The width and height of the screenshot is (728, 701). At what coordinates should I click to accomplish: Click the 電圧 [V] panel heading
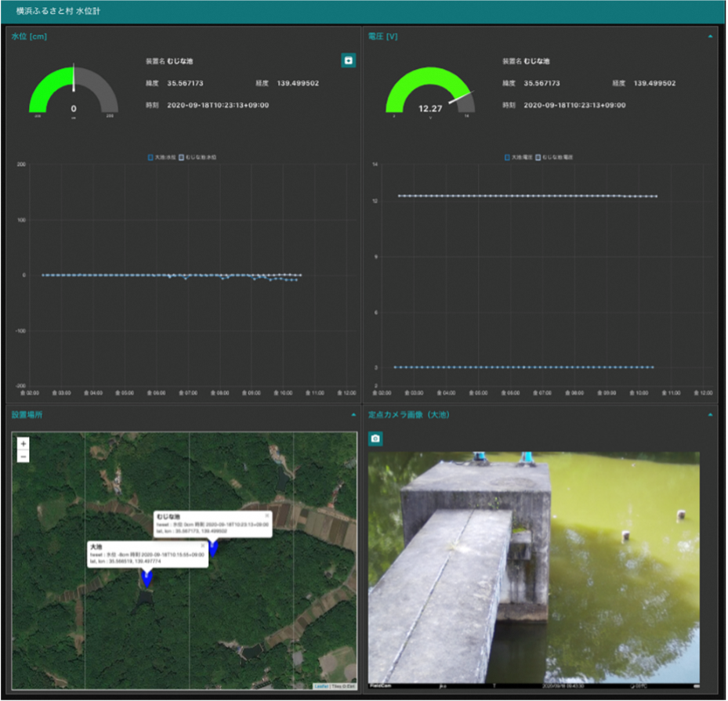click(382, 36)
